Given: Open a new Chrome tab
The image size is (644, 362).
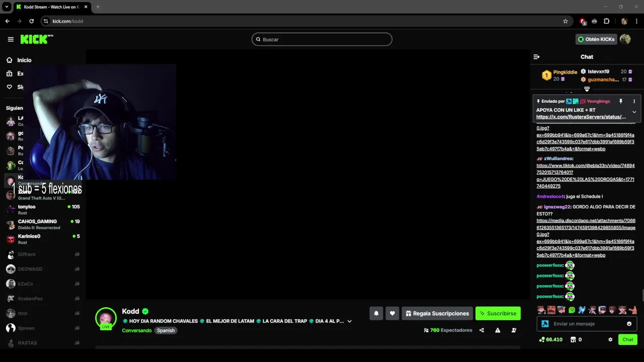Looking at the screenshot, I should pos(98,7).
